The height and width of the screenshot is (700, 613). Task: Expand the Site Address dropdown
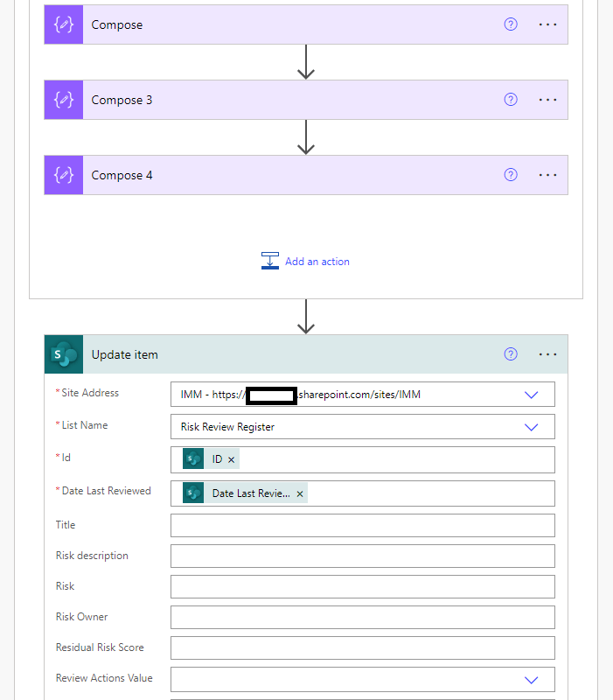click(531, 395)
